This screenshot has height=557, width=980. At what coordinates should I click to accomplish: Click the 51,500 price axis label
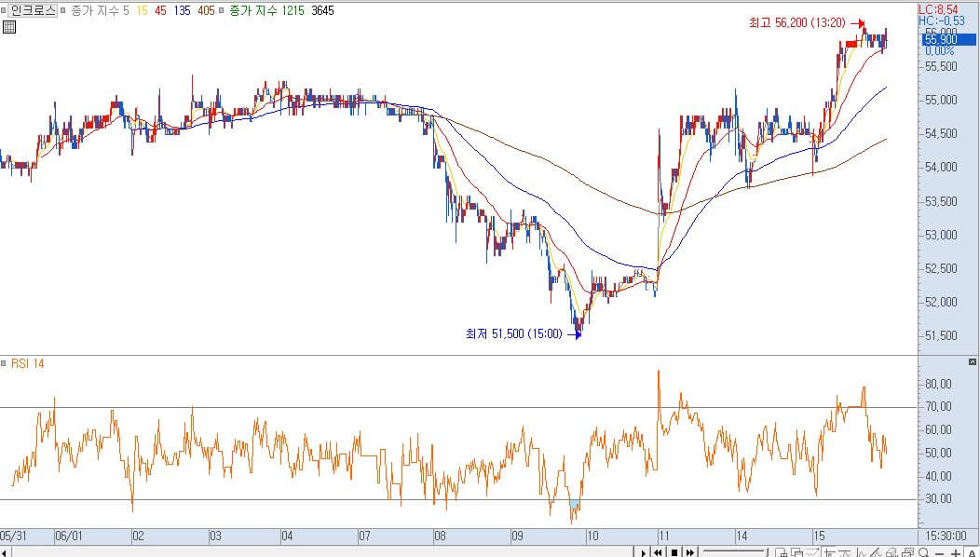[x=941, y=335]
